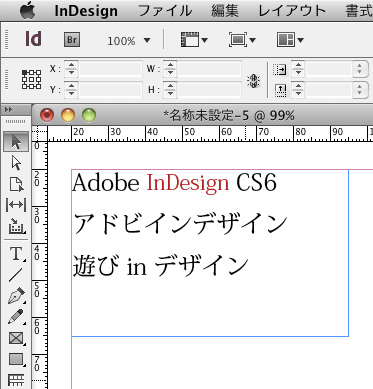Select the Line tool
373x389 pixels.
[x=16, y=275]
